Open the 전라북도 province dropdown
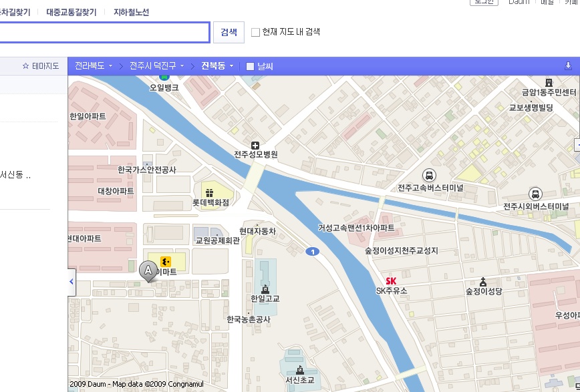The width and height of the screenshot is (580, 392). click(x=94, y=66)
